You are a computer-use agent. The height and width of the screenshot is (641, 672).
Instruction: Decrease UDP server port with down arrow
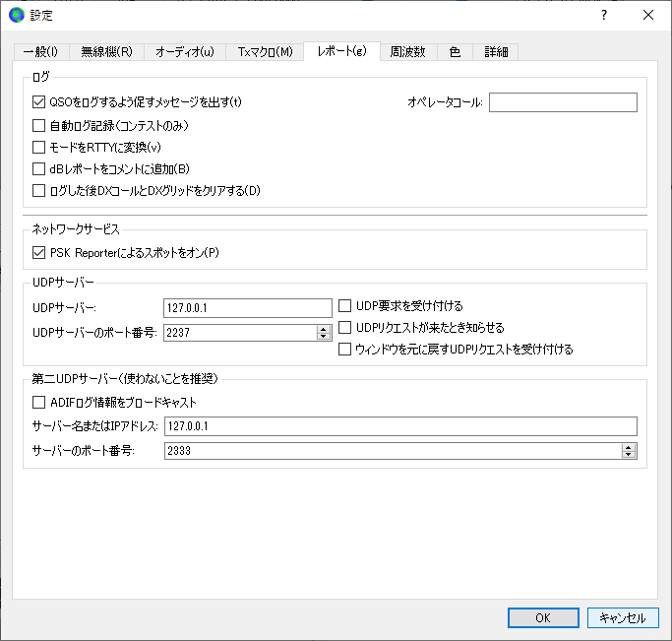(324, 336)
